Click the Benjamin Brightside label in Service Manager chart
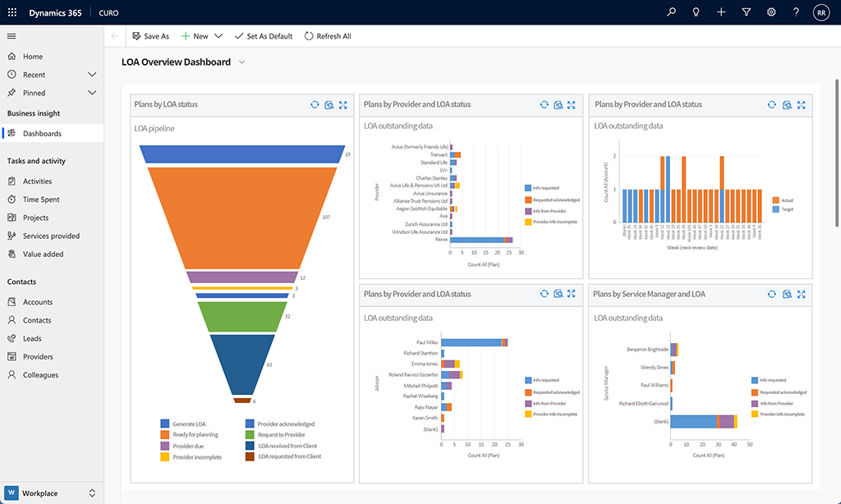The height and width of the screenshot is (504, 841). 647,350
